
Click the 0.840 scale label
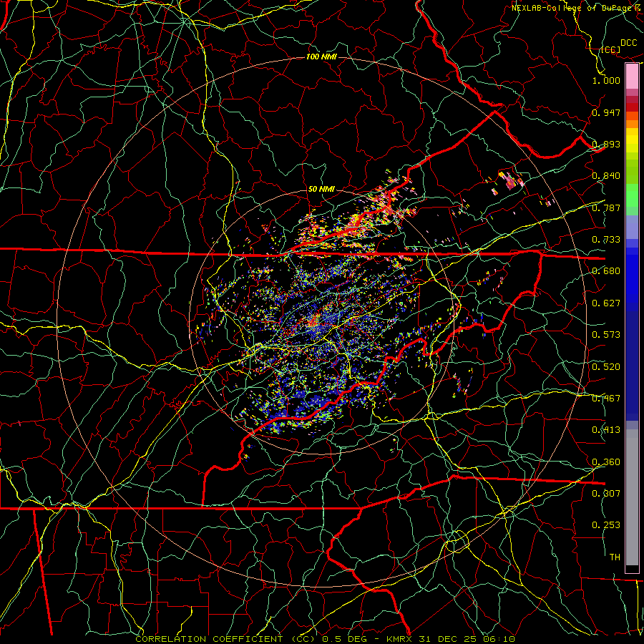[606, 176]
